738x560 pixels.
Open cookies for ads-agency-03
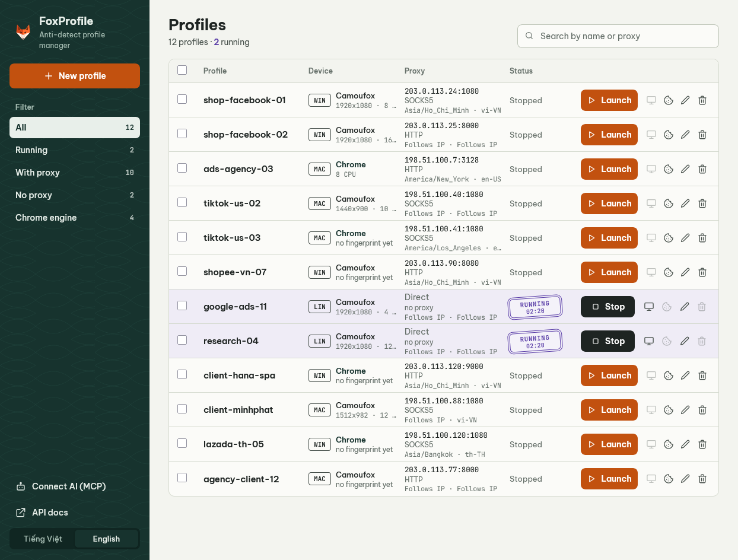click(668, 169)
